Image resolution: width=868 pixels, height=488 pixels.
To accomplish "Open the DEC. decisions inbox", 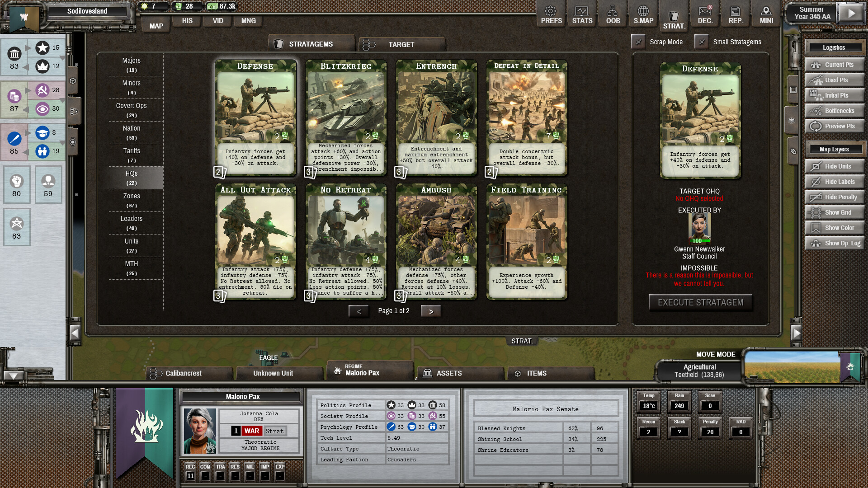I will click(705, 14).
